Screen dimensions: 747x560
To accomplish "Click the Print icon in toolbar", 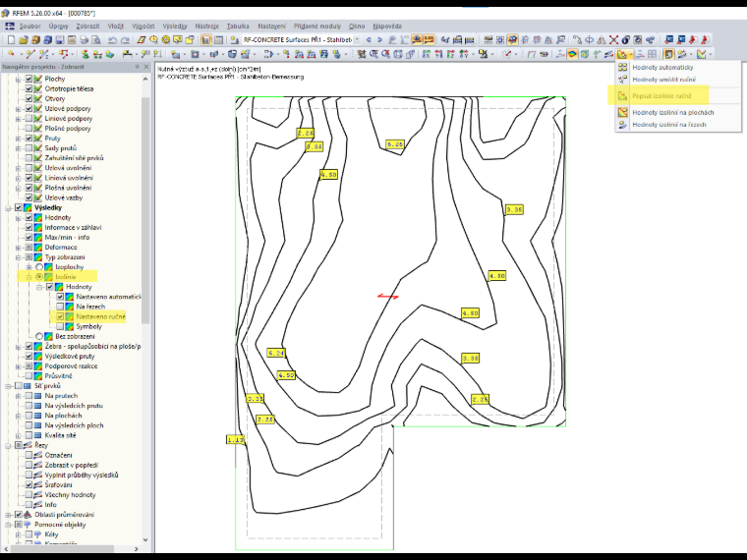I will click(x=84, y=40).
